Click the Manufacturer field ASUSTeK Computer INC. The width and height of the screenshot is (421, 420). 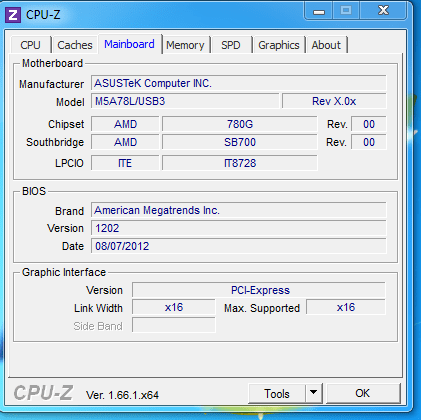[x=239, y=83]
